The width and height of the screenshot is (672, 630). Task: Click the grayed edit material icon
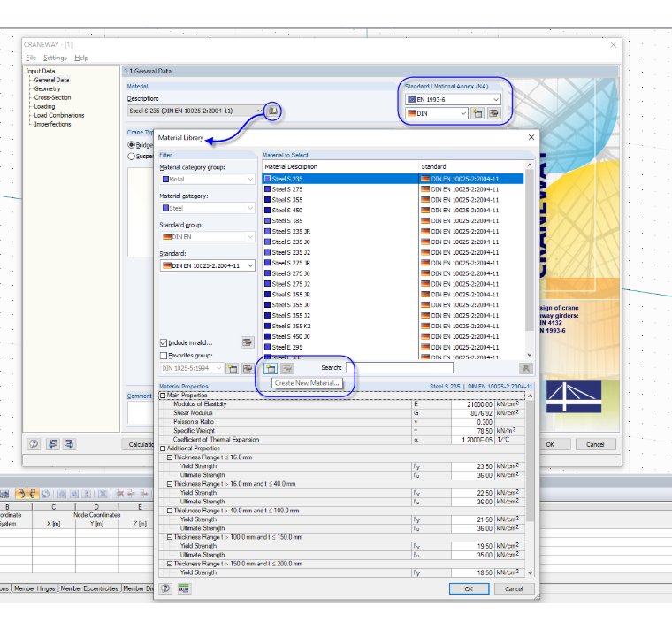pyautogui.click(x=287, y=368)
